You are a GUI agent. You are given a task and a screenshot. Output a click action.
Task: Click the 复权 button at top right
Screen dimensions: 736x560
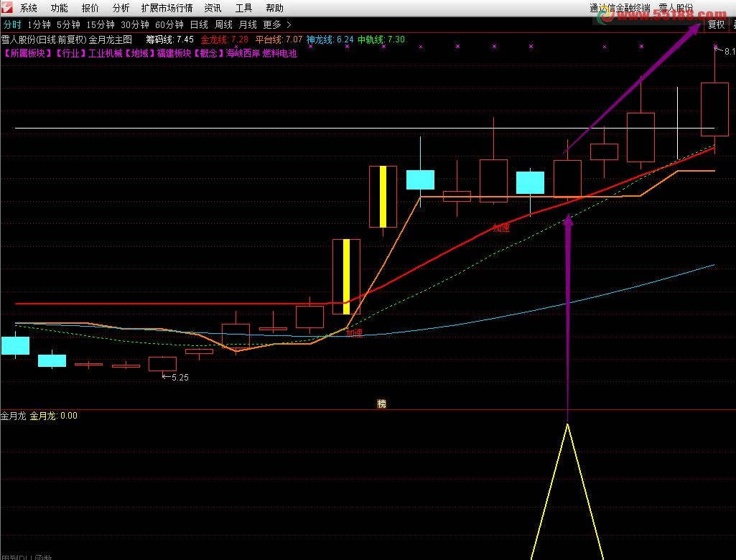point(716,24)
